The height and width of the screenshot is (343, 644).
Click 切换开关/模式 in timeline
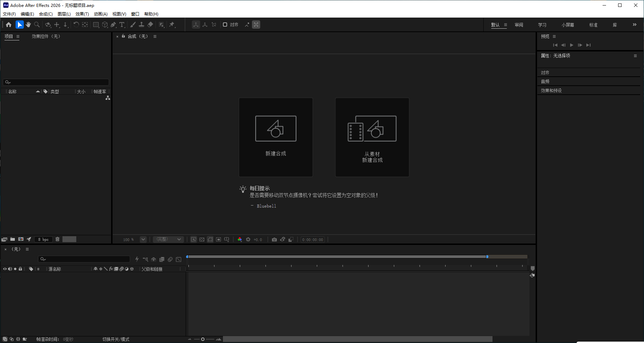116,339
